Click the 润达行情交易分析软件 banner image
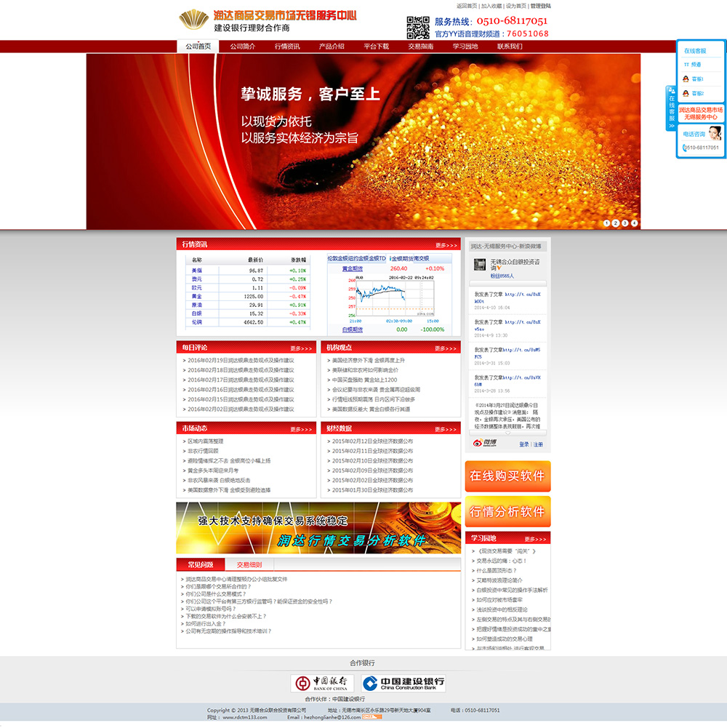 point(318,528)
